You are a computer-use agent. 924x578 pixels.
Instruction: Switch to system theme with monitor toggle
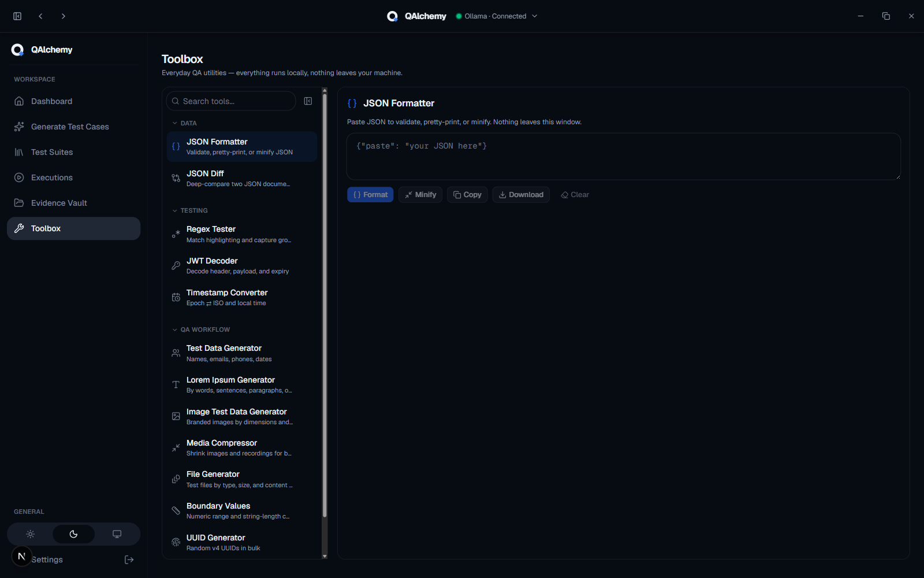(x=117, y=534)
